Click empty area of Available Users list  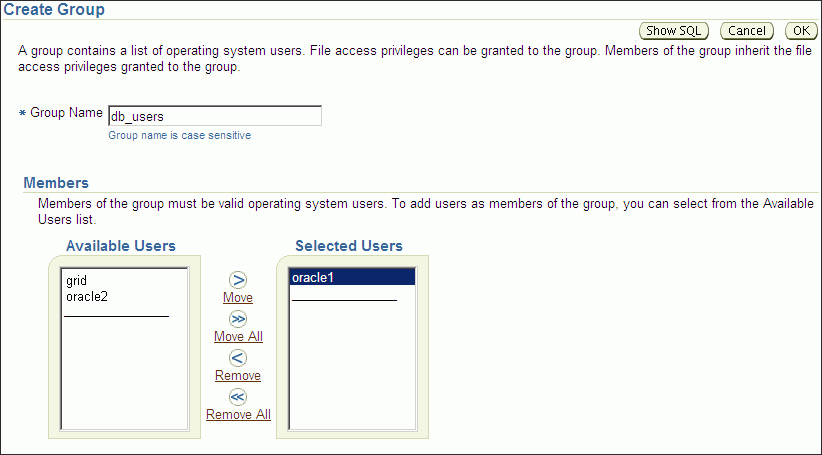[124, 380]
